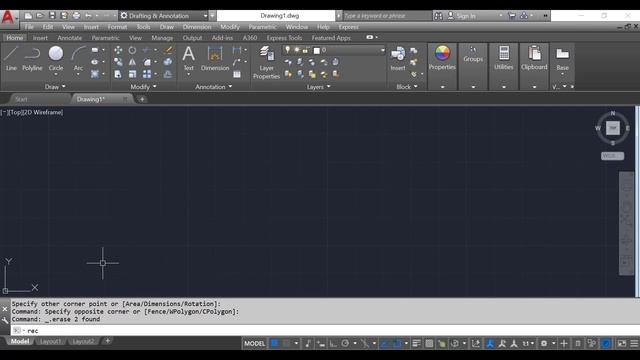Toggle lineweight display in status bar
Viewport: 640px width, 360px height.
coord(416,343)
